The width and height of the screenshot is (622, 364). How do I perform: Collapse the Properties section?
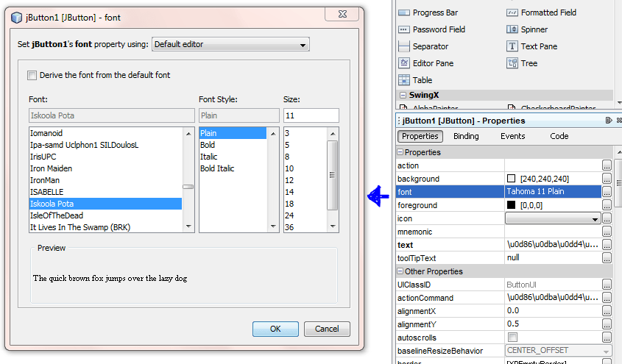coord(400,152)
